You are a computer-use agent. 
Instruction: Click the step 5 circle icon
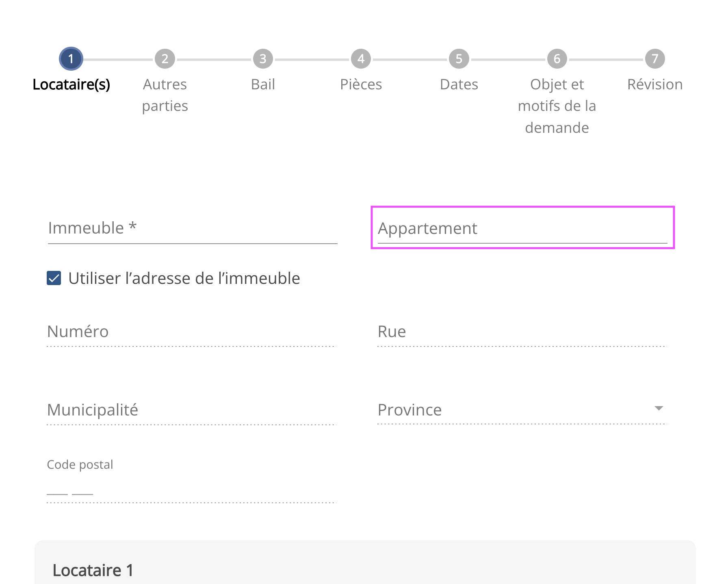[x=459, y=59]
